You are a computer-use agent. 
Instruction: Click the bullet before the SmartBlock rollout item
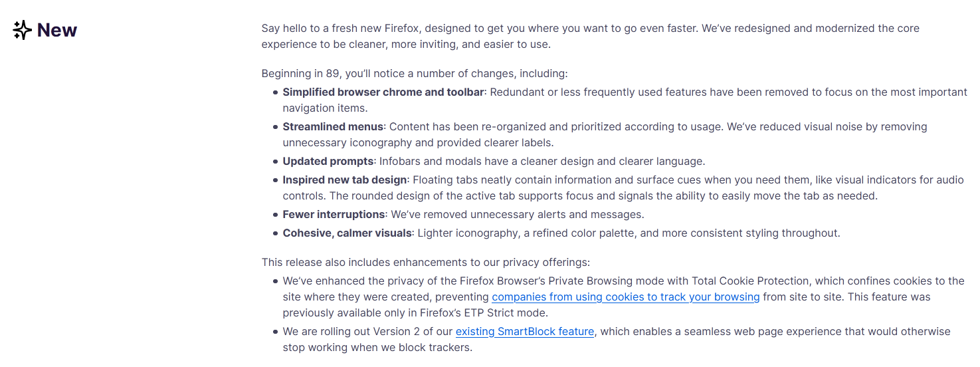[275, 332]
